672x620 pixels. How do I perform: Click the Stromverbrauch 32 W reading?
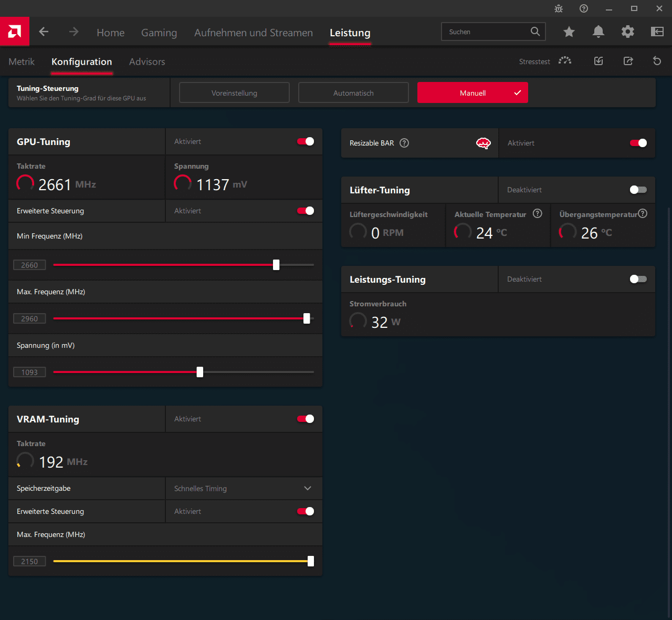[x=375, y=322]
